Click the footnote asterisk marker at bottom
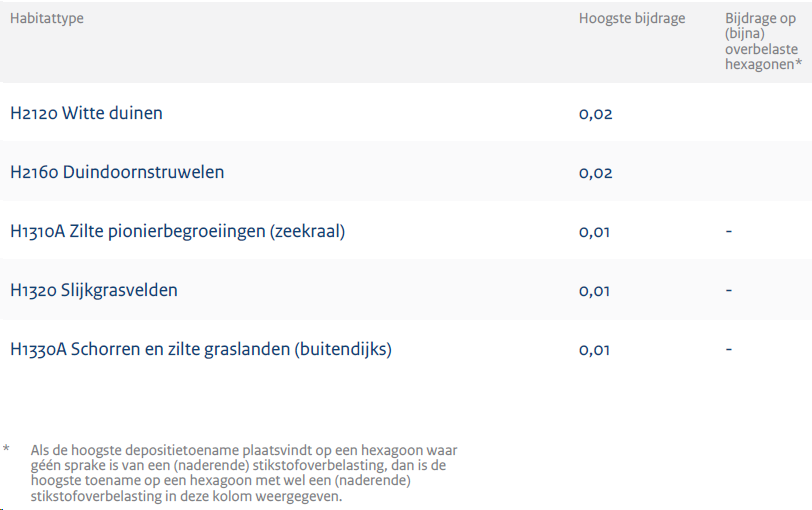The width and height of the screenshot is (812, 510). click(6, 448)
